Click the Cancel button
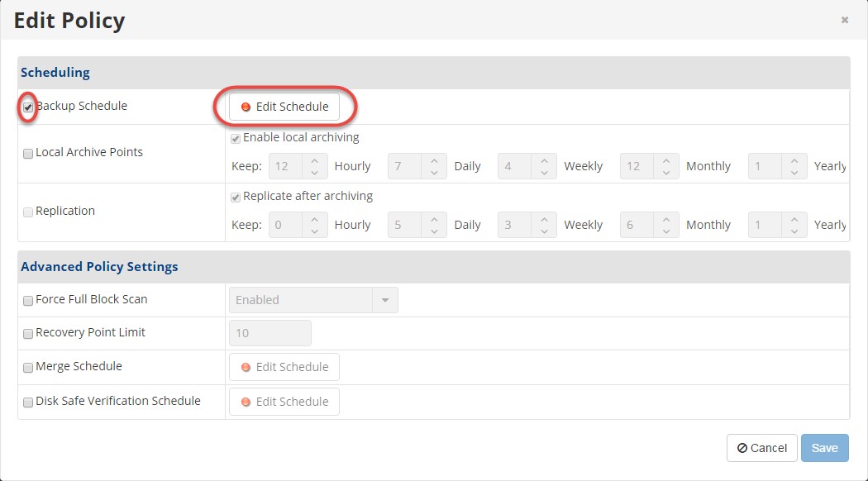Viewport: 868px width, 481px height. tap(761, 448)
